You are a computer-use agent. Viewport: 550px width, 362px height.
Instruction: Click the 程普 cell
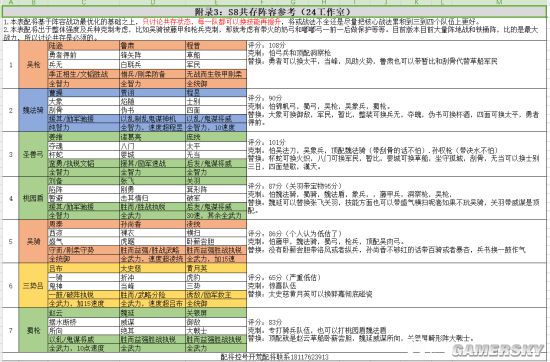(x=216, y=46)
